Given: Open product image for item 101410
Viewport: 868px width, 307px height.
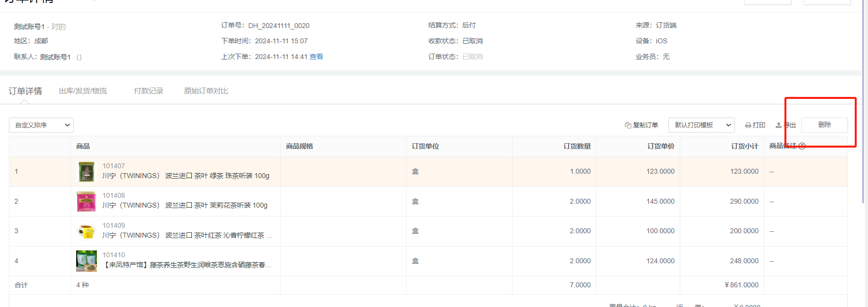Looking at the screenshot, I should click(x=87, y=261).
